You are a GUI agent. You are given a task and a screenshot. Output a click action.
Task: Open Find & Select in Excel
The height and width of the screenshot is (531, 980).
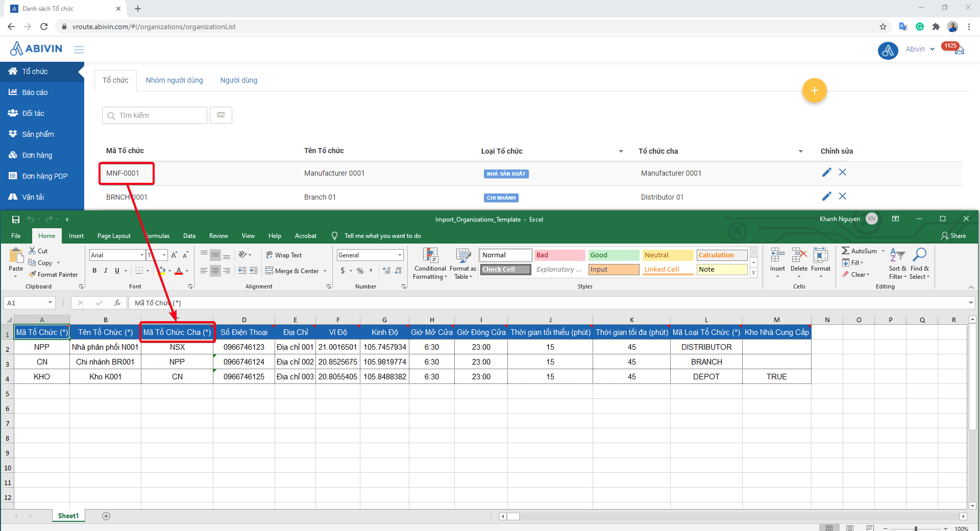(x=919, y=263)
